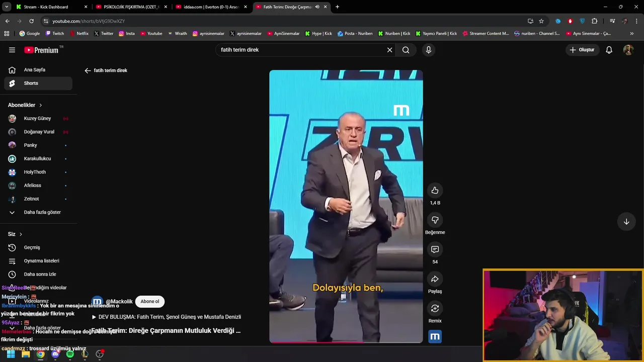Switch to the PSİKOLOJİK FIŞKIRTMA tab
The width and height of the screenshot is (644, 362).
(131, 7)
